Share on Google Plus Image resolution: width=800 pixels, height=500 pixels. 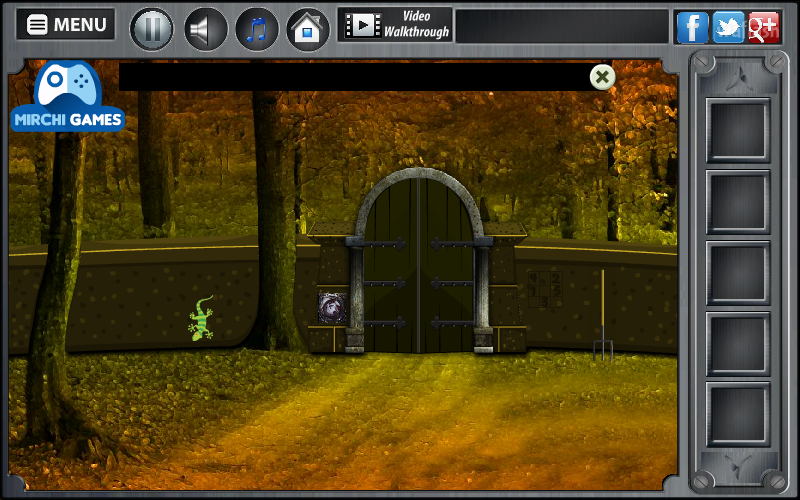coord(764,27)
